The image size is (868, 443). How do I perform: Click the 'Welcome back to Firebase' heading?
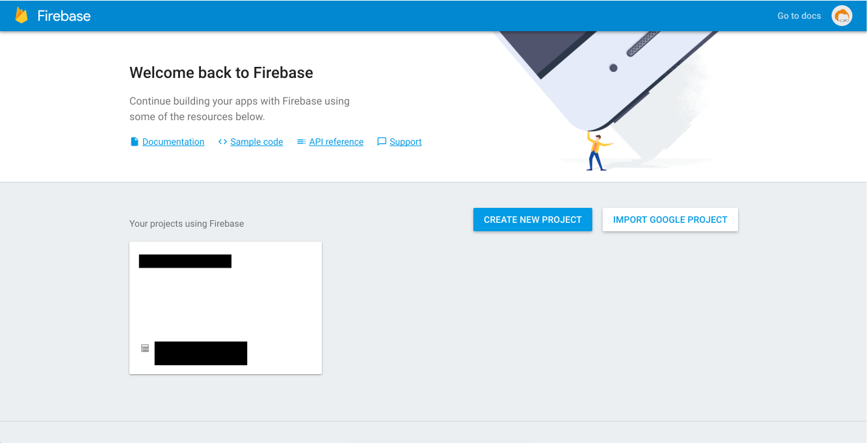click(x=221, y=73)
